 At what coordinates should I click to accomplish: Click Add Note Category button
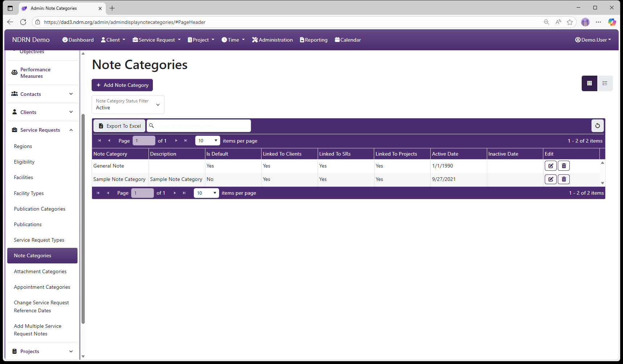pyautogui.click(x=122, y=85)
